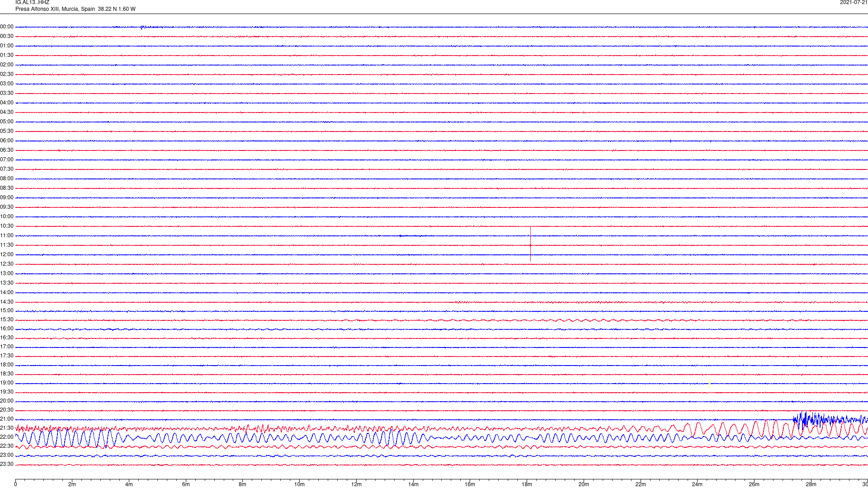The height and width of the screenshot is (488, 868).
Task: Select the 09:00 trace time label
Action: (x=7, y=198)
